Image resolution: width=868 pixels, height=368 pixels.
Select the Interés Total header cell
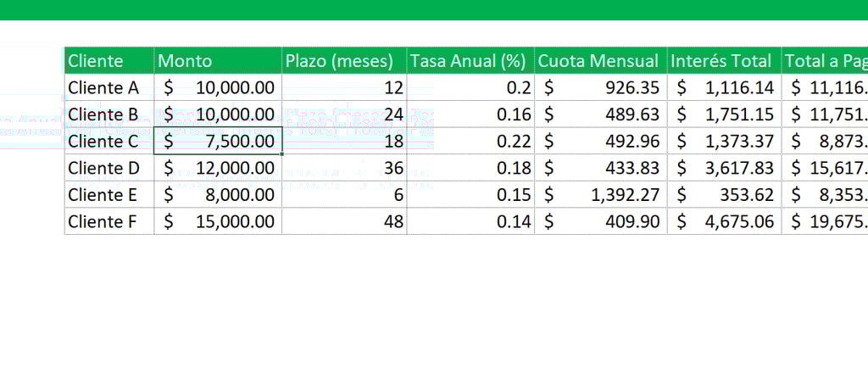[724, 60]
